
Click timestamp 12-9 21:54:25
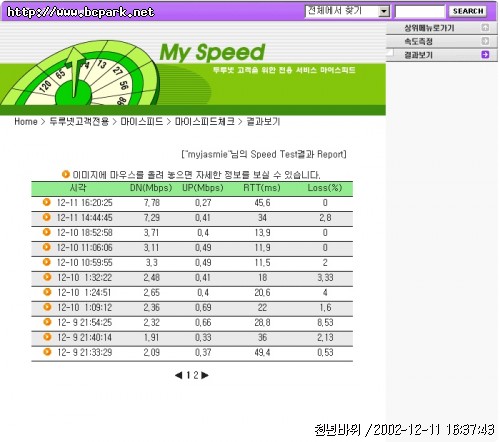pos(85,322)
